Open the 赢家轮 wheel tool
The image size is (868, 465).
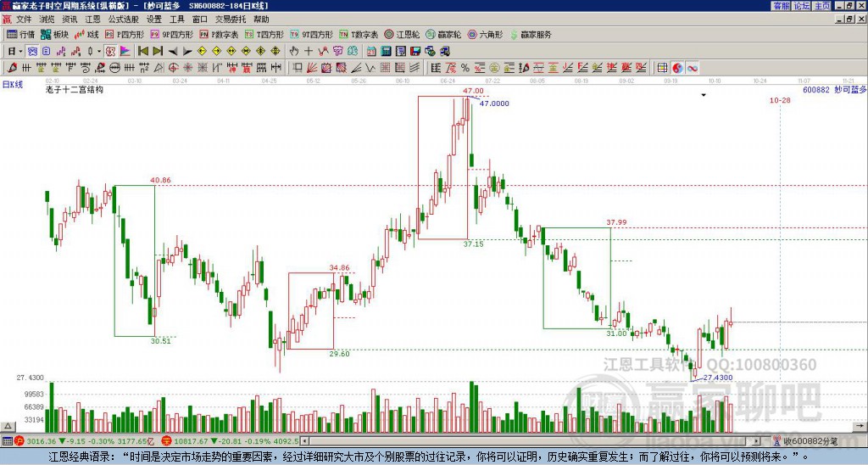pos(443,34)
